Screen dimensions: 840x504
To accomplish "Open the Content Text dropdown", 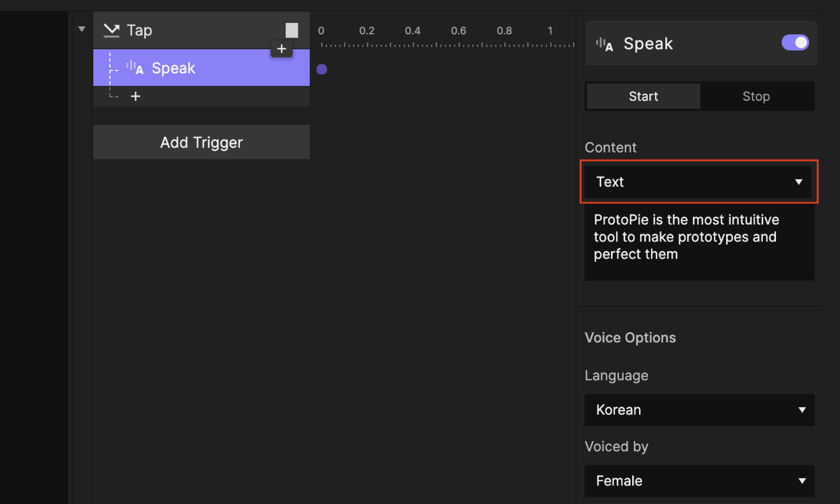I will click(x=699, y=182).
